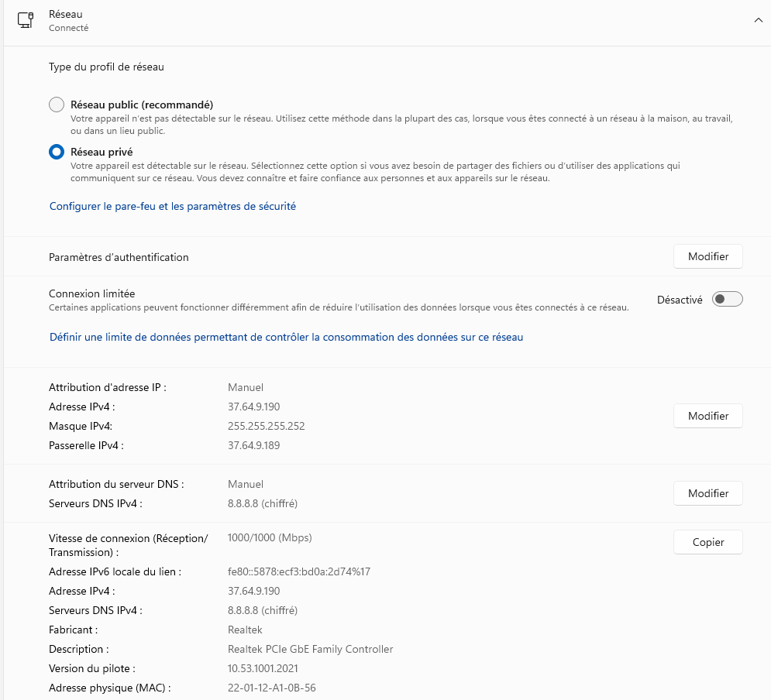
Task: Click the MAC address 22-01-12-A1-0B-56
Action: pyautogui.click(x=271, y=688)
